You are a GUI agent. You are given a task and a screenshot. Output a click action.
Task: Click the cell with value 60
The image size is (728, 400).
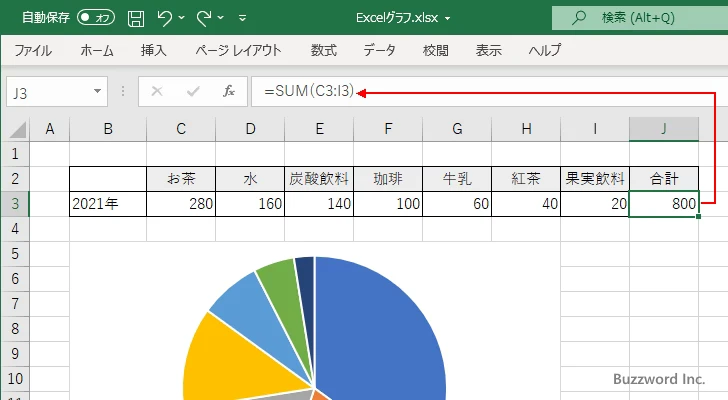pyautogui.click(x=457, y=204)
